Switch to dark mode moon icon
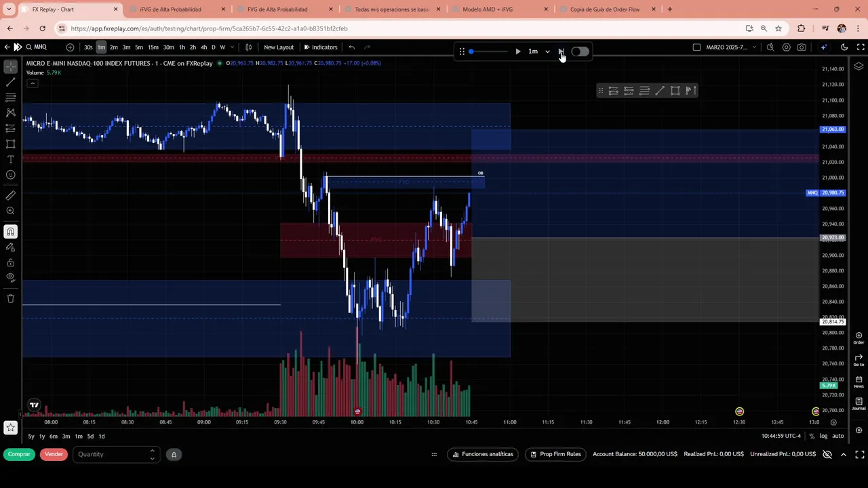Image resolution: width=868 pixels, height=488 pixels. tap(844, 47)
